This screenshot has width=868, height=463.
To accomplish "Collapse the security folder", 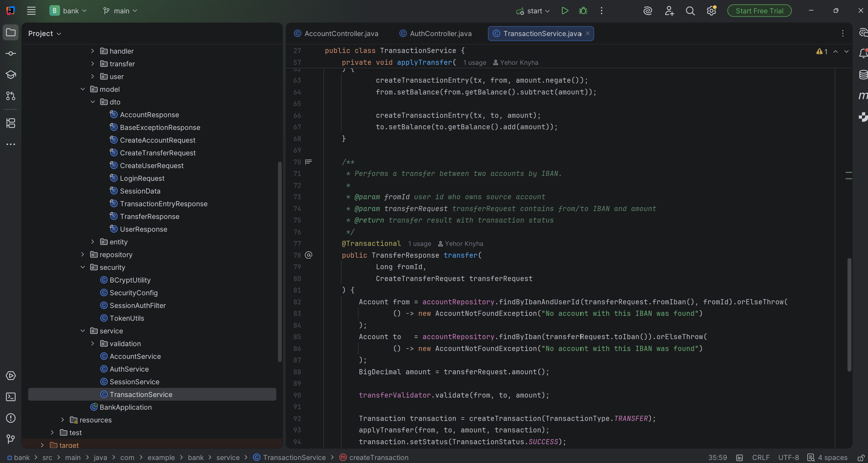I will [82, 267].
